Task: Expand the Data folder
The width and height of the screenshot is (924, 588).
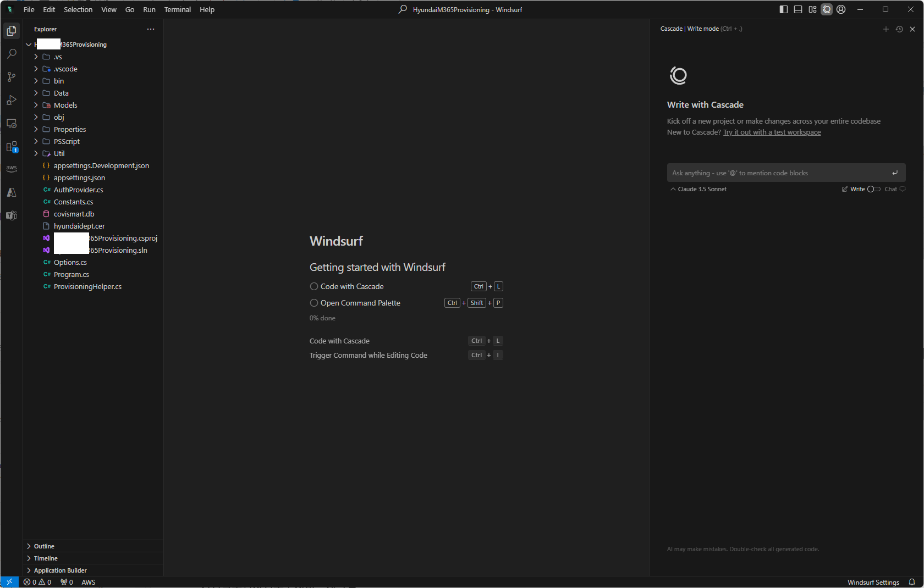Action: (x=36, y=93)
